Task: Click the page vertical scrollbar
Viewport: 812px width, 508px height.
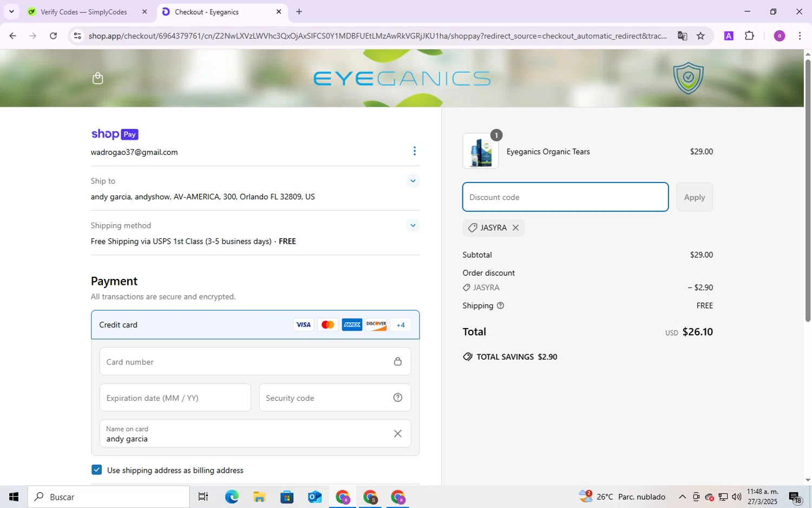Action: pos(808,190)
